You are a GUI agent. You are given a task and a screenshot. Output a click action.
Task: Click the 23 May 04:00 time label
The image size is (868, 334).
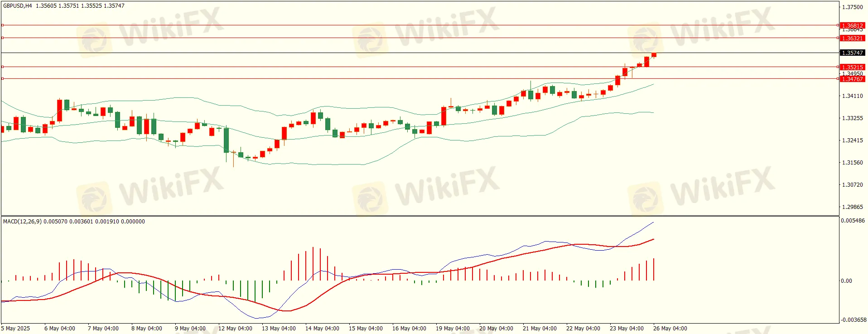(x=627, y=329)
